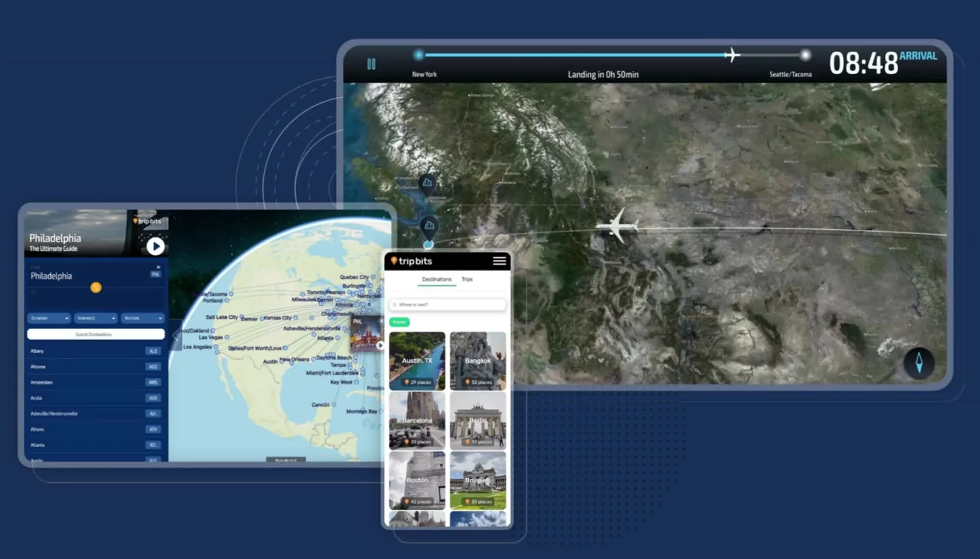Image resolution: width=980 pixels, height=559 pixels.
Task: Click the orange swap origin-destination icon
Action: pyautogui.click(x=96, y=288)
